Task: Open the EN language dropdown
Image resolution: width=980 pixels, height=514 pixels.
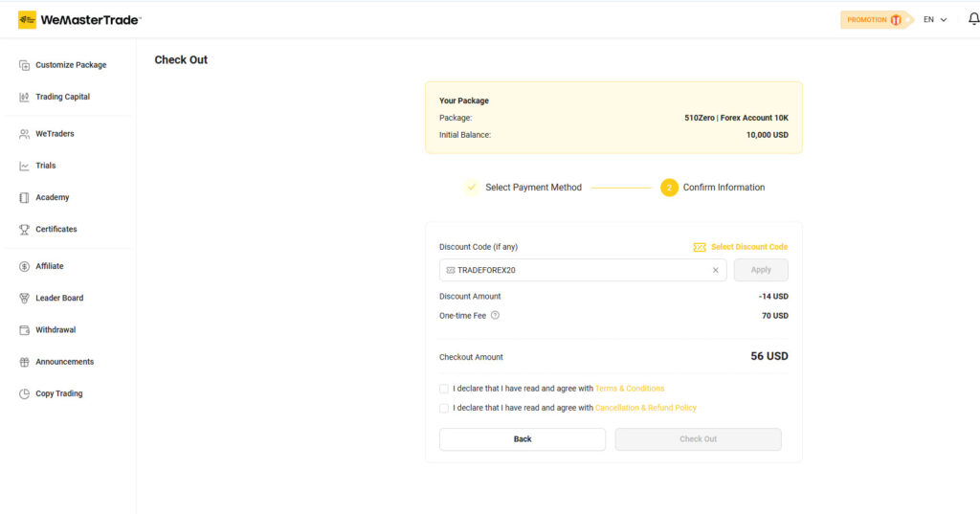Action: (934, 19)
